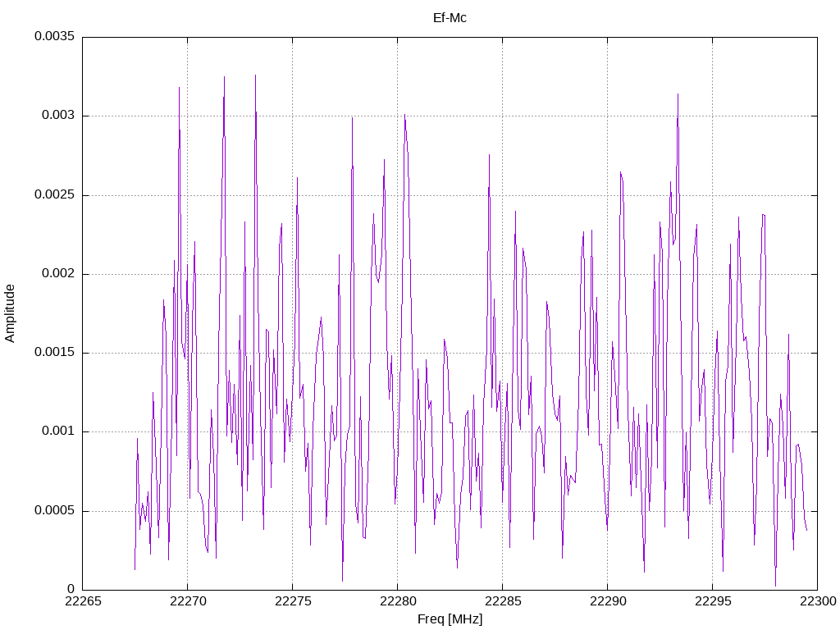Click the y-axis value 0.0025
The height and width of the screenshot is (630, 840).
(55, 194)
